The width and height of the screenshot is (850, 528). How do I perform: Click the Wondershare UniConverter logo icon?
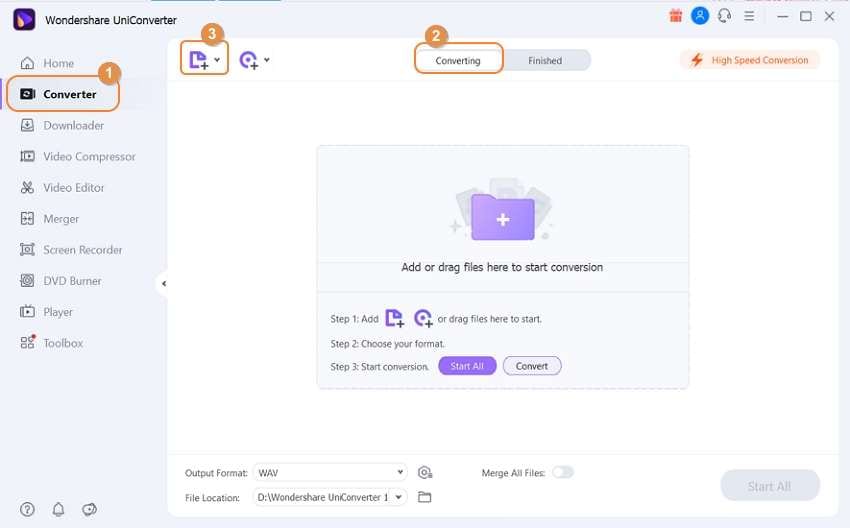tap(24, 20)
